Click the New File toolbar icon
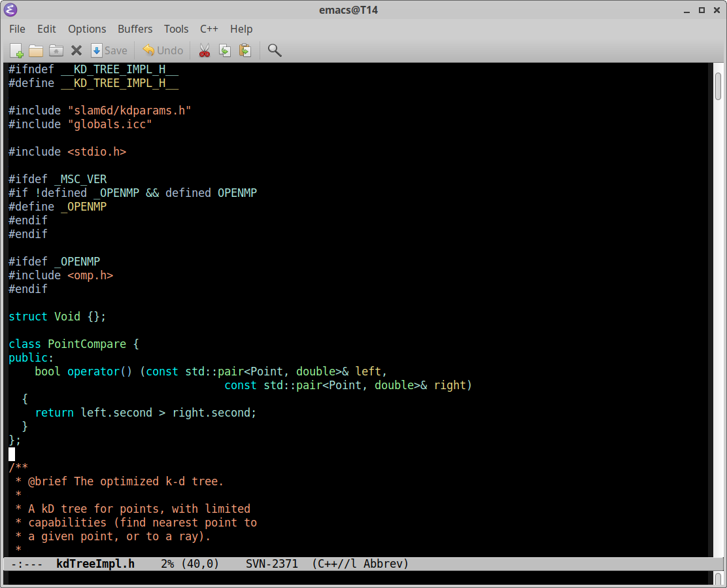 pyautogui.click(x=16, y=50)
